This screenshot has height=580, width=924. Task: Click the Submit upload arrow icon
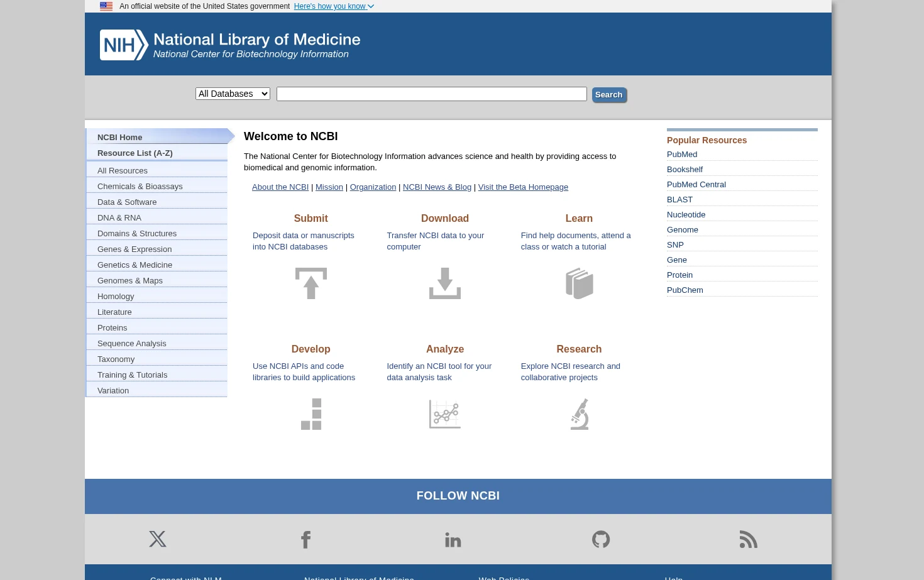tap(311, 283)
